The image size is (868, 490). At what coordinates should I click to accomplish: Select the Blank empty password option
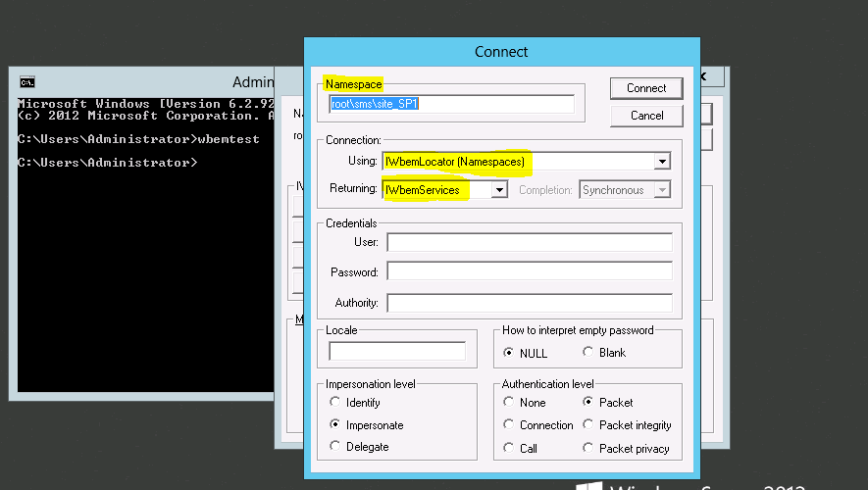(x=588, y=353)
